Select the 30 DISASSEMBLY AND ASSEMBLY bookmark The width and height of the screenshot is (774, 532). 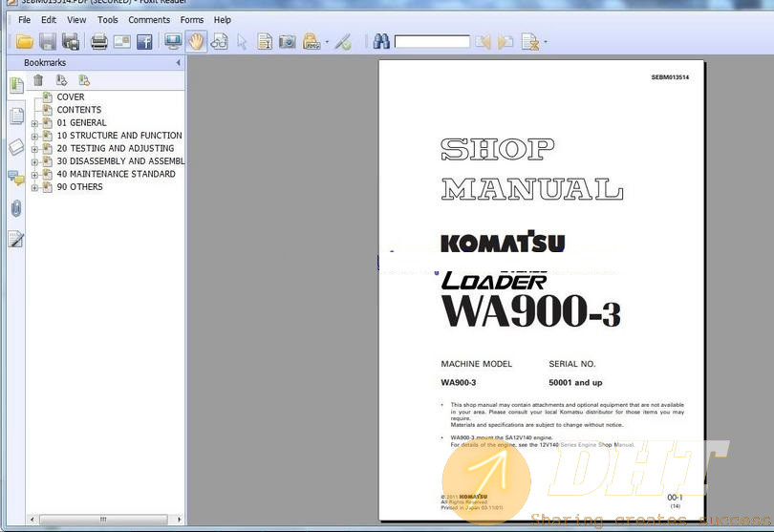(x=120, y=160)
